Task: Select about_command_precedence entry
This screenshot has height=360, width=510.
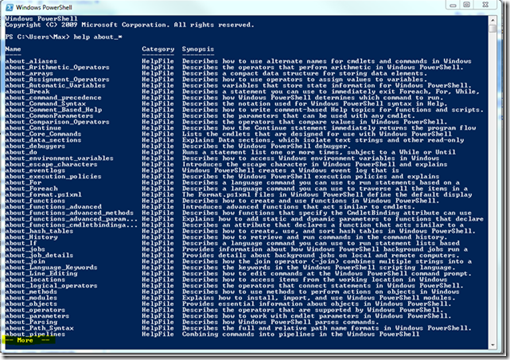Action: 53,98
